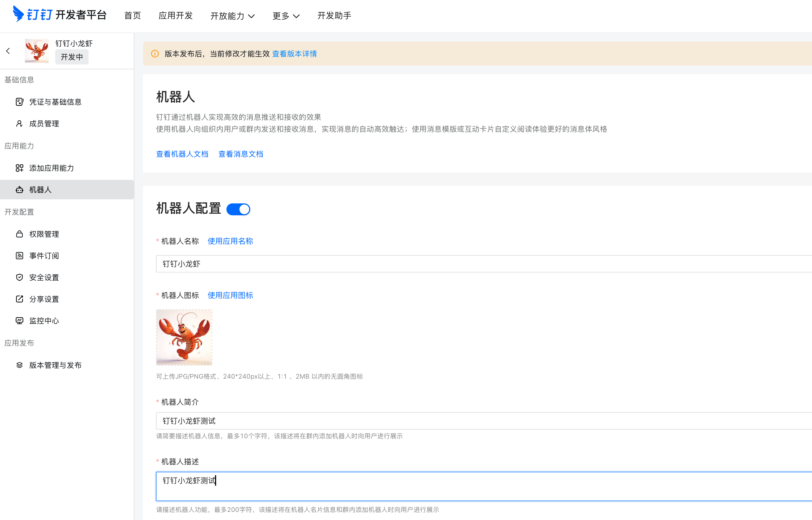This screenshot has width=812, height=520.
Task: Click 使用应用名称 to reuse app name
Action: [230, 241]
